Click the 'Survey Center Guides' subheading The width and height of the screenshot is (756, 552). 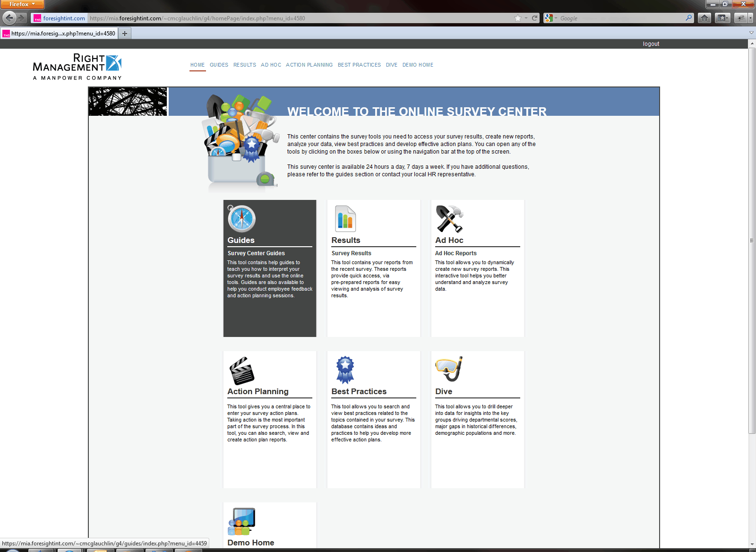click(256, 253)
